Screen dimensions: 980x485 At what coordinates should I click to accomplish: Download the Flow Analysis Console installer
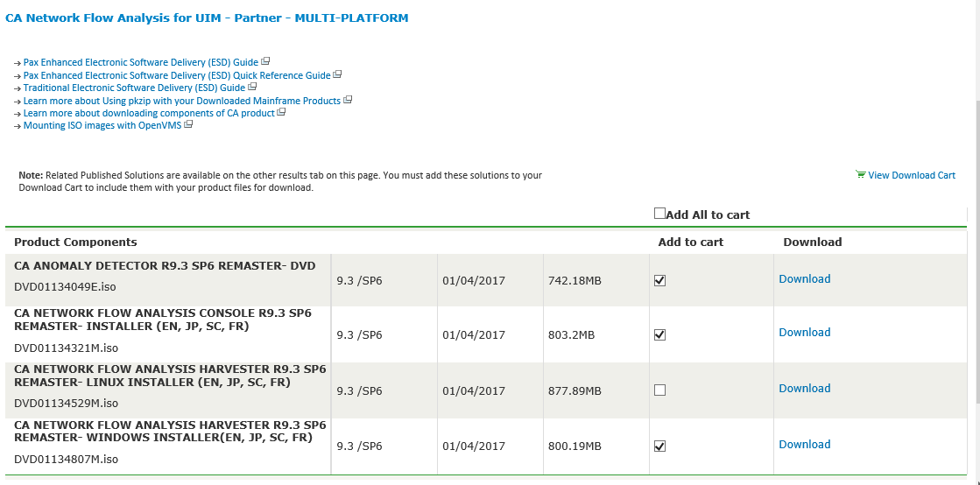click(x=804, y=332)
